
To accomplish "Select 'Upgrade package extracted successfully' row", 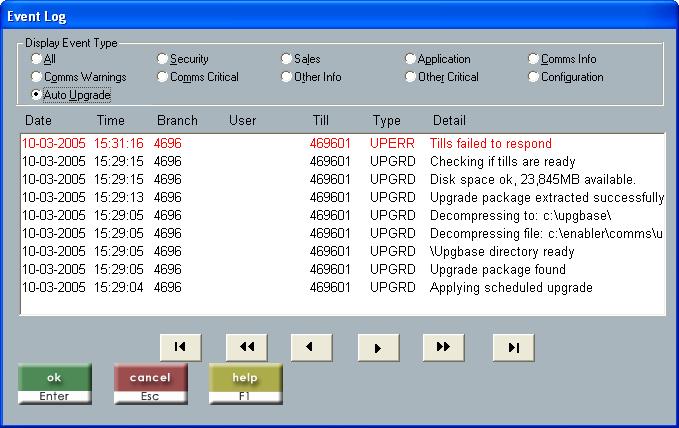I will pyautogui.click(x=343, y=198).
